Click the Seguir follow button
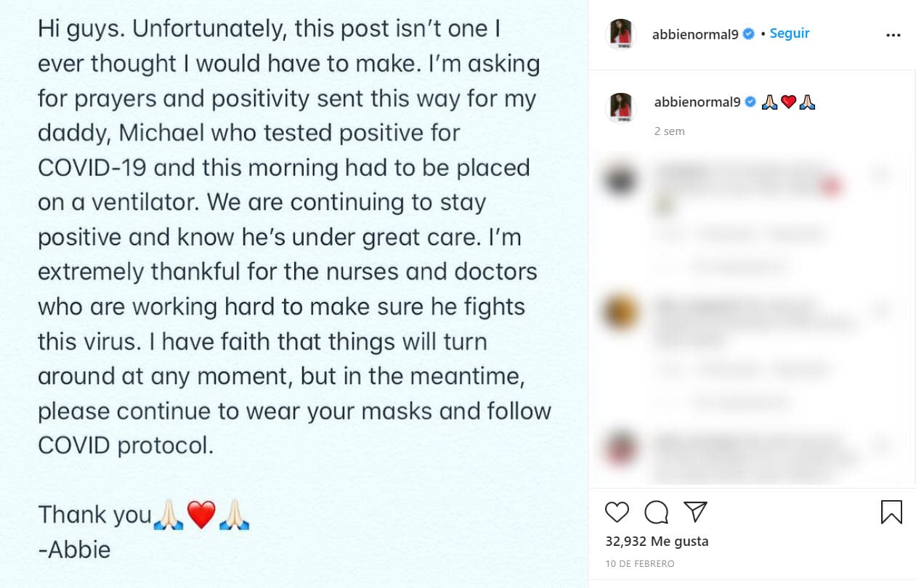916x588 pixels. tap(790, 33)
